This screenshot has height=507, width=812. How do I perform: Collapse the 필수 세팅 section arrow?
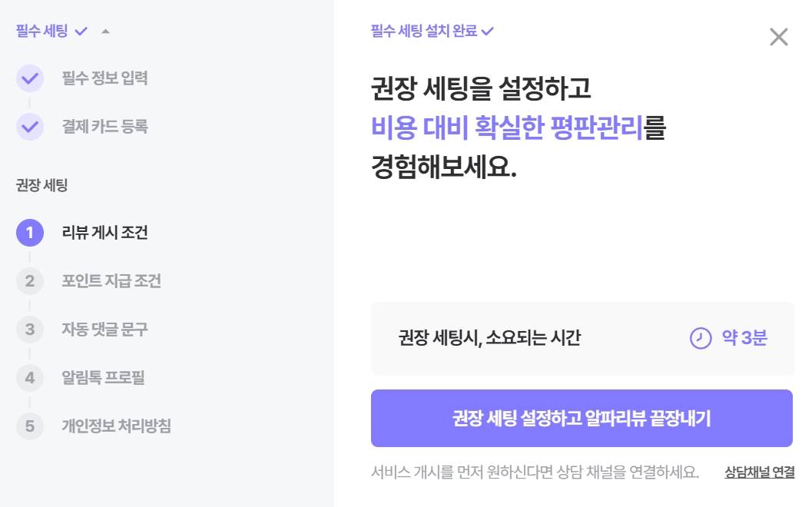106,31
